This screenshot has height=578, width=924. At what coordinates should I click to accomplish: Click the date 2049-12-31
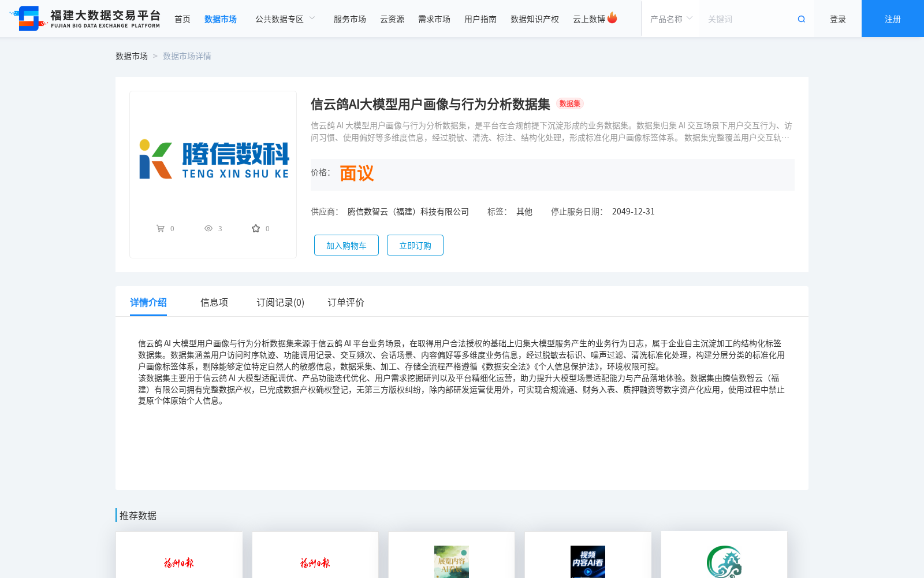634,212
